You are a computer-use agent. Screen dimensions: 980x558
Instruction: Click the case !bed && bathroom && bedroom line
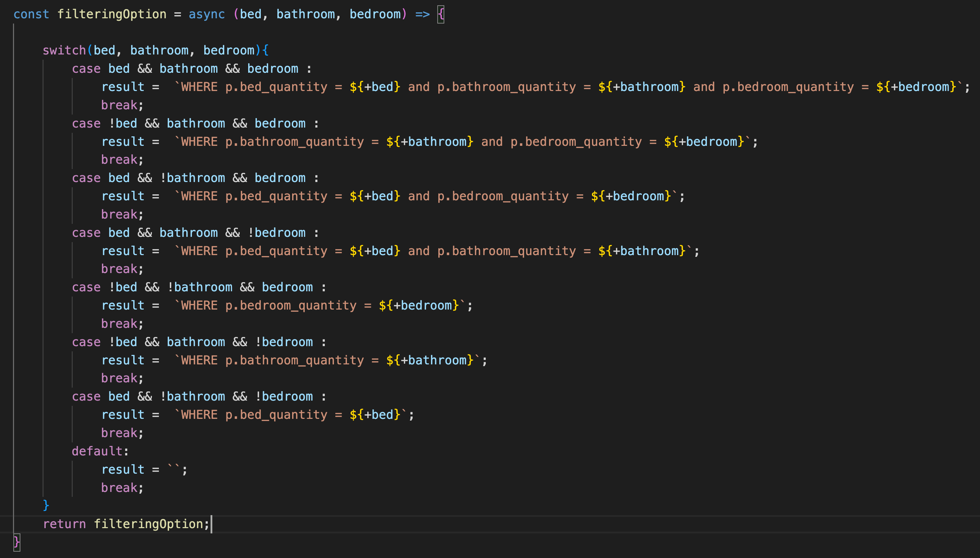[x=195, y=123]
